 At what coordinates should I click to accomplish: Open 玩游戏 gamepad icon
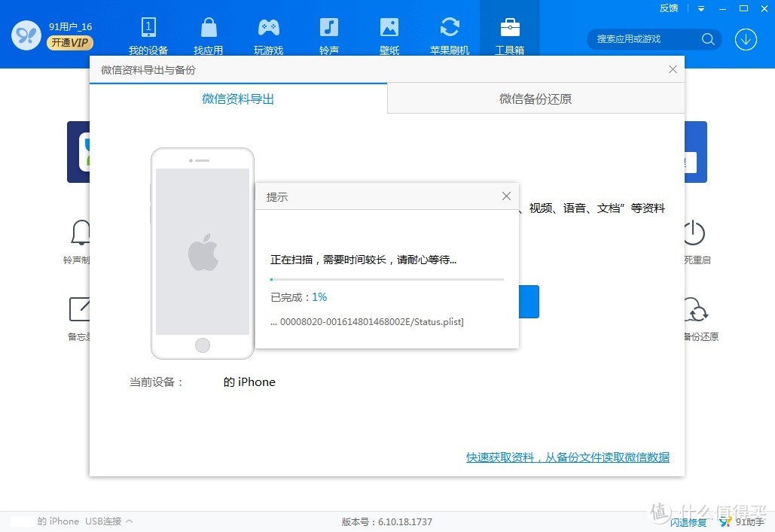[x=268, y=27]
